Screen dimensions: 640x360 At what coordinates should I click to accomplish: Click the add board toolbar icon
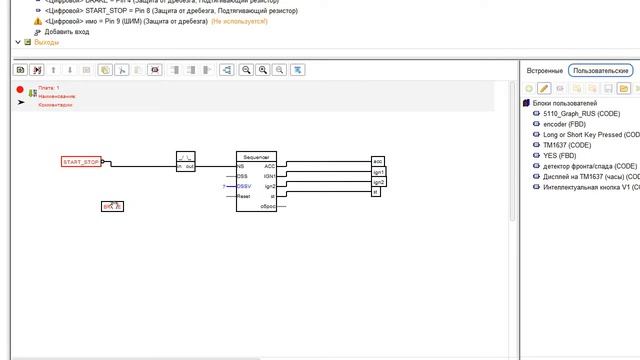pos(20,70)
